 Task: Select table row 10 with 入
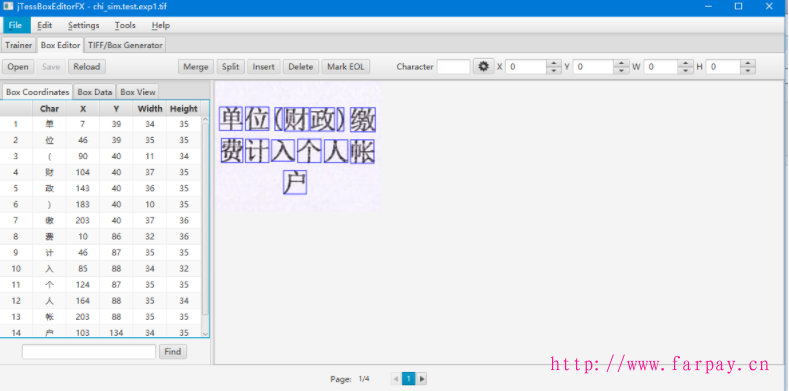pos(100,269)
